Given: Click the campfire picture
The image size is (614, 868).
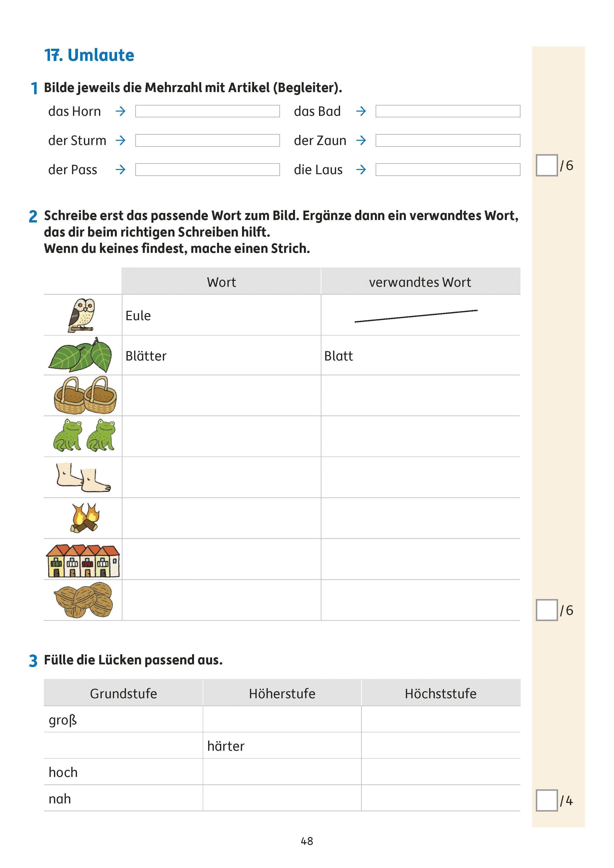Looking at the screenshot, I should [85, 518].
